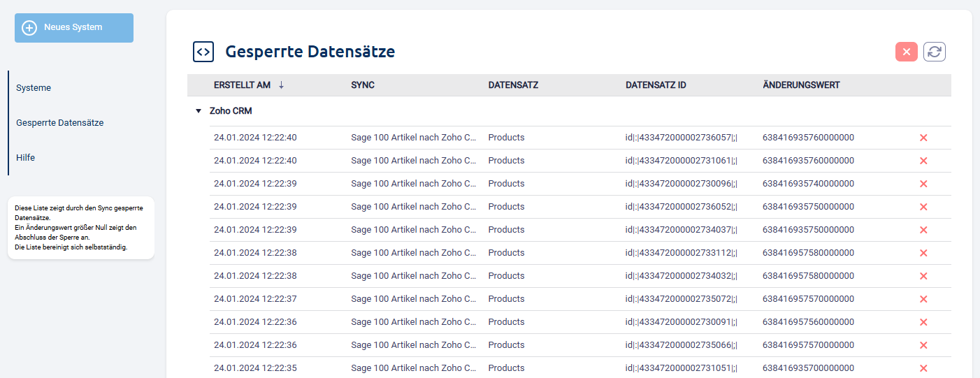Sort by the Erstellt Am column header
The width and height of the screenshot is (980, 378).
tap(242, 85)
